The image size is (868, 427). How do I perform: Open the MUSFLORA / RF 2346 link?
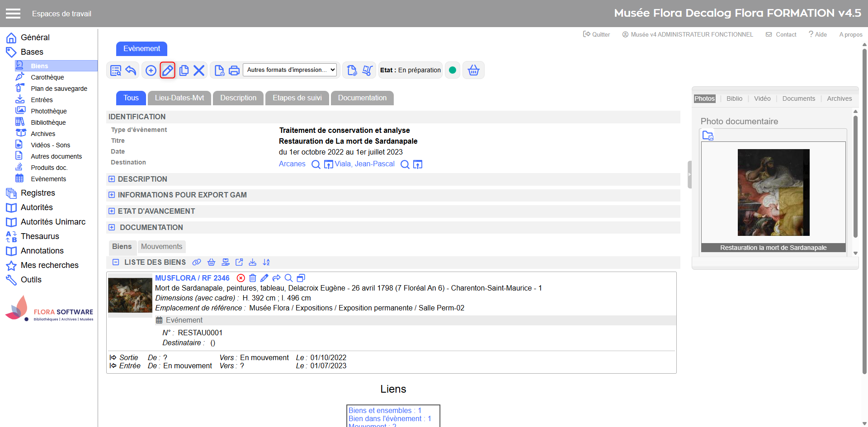click(192, 278)
